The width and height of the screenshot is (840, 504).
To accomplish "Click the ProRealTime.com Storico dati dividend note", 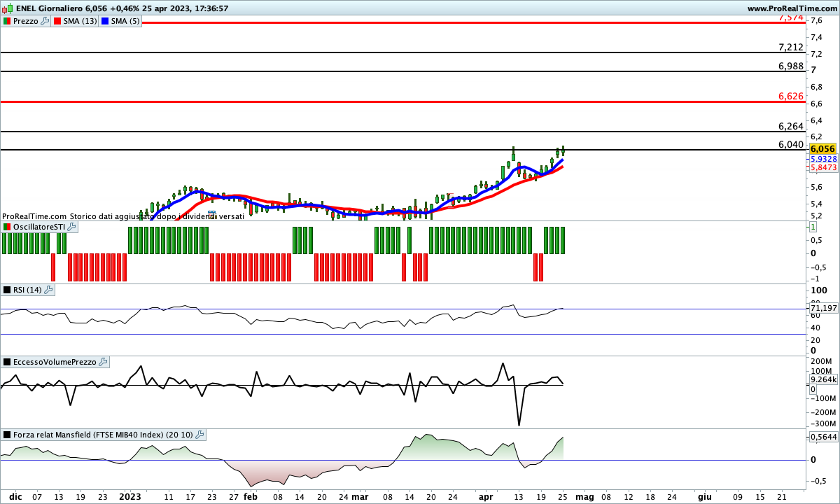I will tap(123, 216).
